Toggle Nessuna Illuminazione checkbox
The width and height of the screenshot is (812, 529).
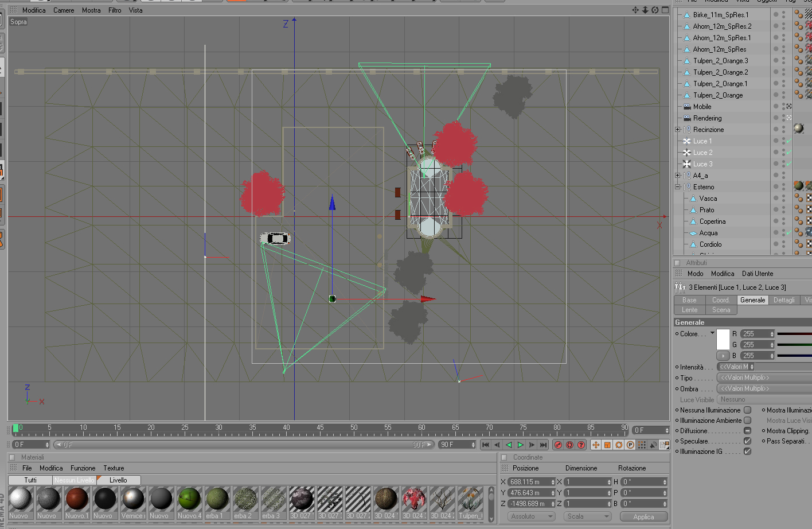(x=747, y=410)
